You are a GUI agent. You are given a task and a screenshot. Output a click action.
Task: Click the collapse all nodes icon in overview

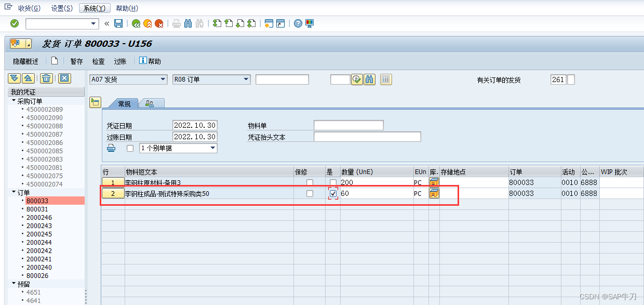[x=29, y=78]
